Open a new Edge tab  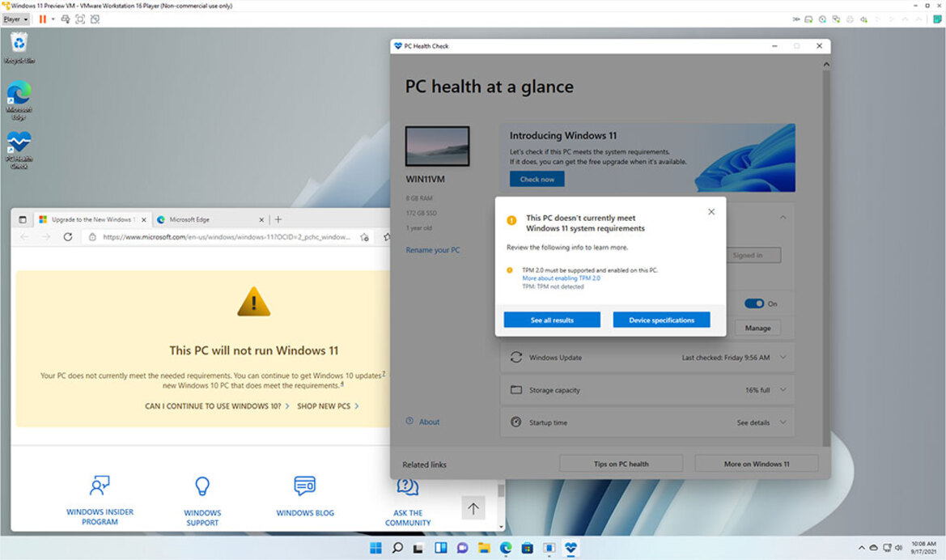[278, 219]
